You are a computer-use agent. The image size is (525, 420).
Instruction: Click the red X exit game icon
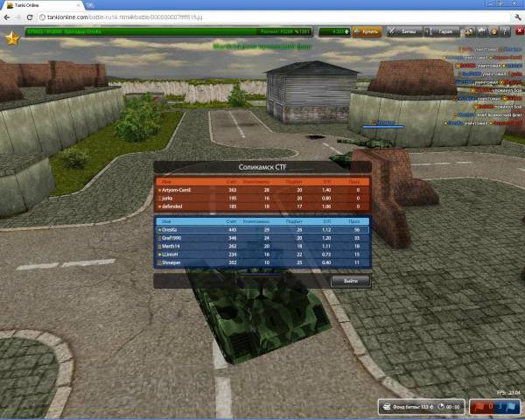pos(520,31)
